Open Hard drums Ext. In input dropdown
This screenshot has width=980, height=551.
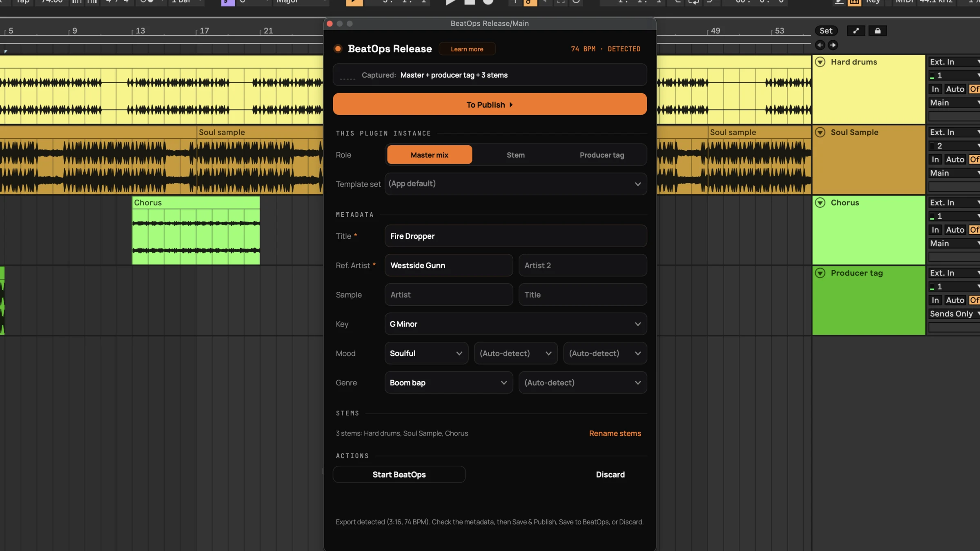(x=954, y=62)
